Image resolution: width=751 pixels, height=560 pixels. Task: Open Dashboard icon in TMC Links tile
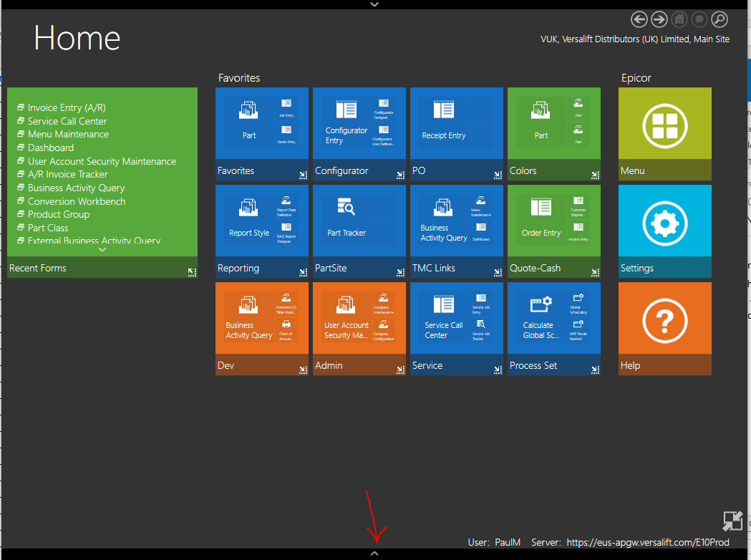481,232
